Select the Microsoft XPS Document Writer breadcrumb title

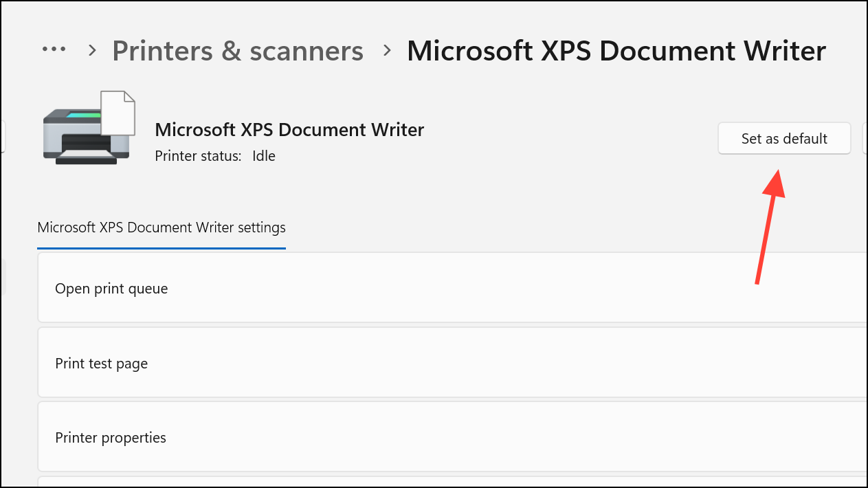tap(616, 50)
